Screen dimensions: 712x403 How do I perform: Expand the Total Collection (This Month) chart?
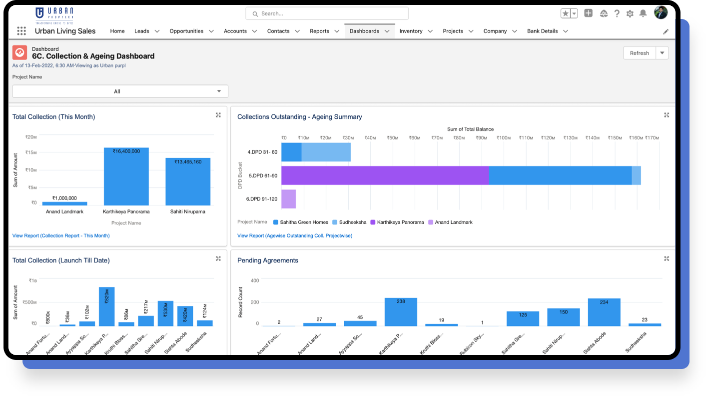pos(218,115)
